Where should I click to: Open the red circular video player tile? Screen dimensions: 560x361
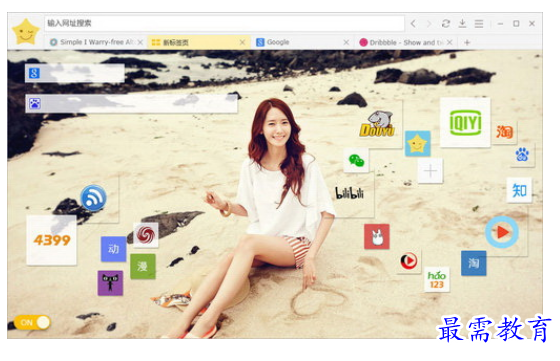click(x=409, y=261)
